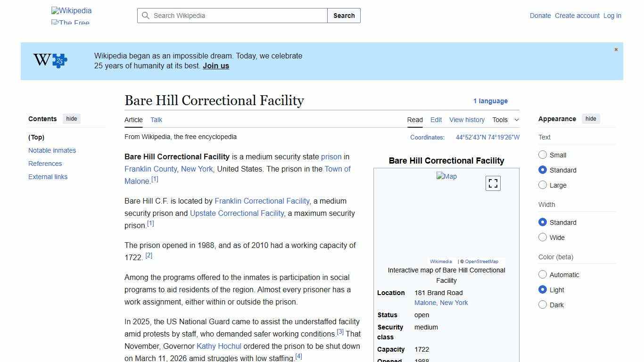Image resolution: width=644 pixels, height=362 pixels.
Task: Open the View history tab
Action: (x=467, y=120)
